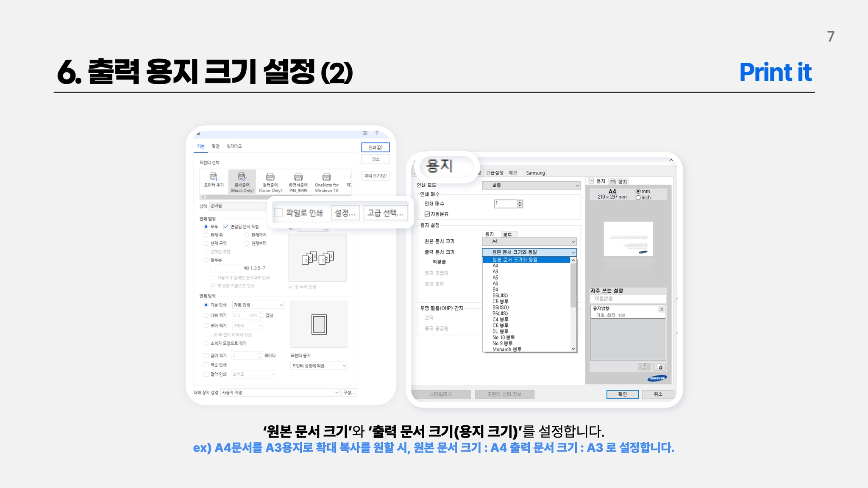
Task: Open the 프린터 용지 dropdown
Action: pos(319,366)
